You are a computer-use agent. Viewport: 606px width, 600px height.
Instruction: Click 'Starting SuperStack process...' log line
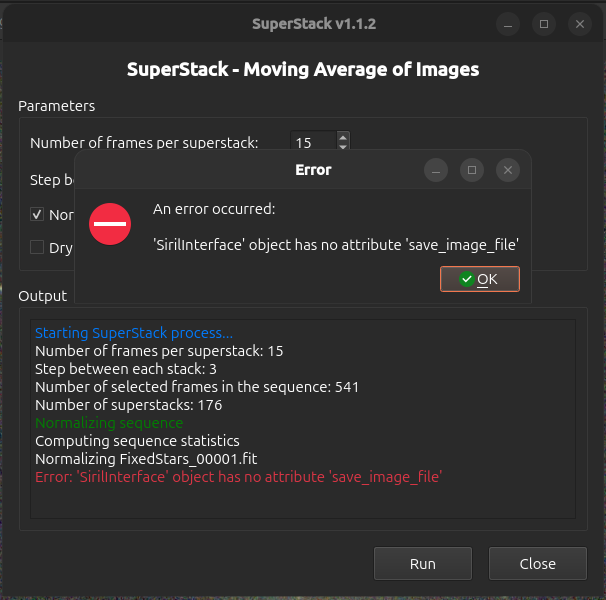[x=133, y=333]
